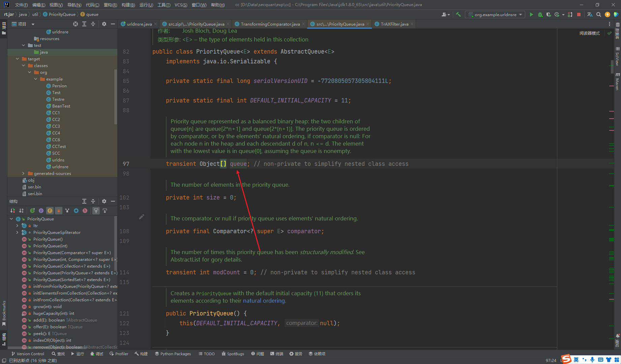621x364 pixels.
Task: Toggle show anonymous classes
Action: point(76,211)
